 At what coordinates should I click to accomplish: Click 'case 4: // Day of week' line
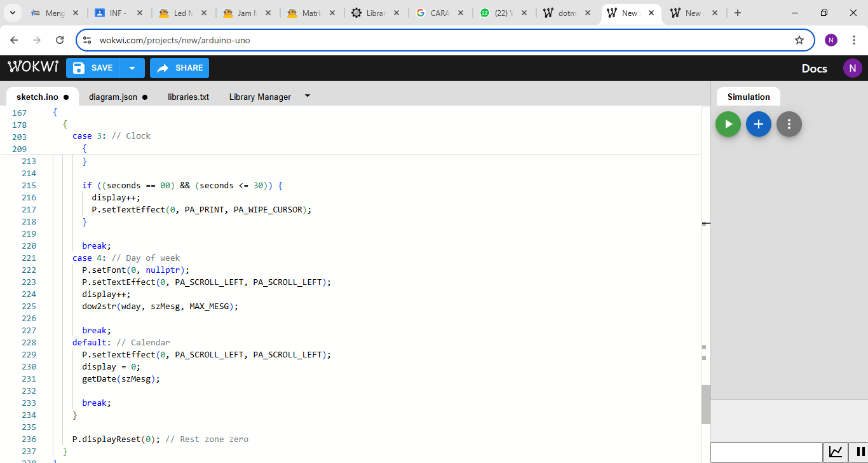pos(126,258)
